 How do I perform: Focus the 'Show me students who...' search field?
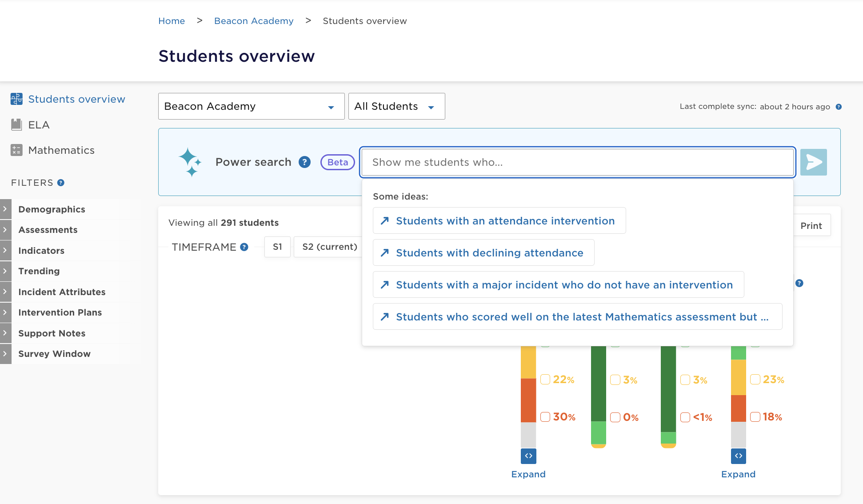point(578,162)
